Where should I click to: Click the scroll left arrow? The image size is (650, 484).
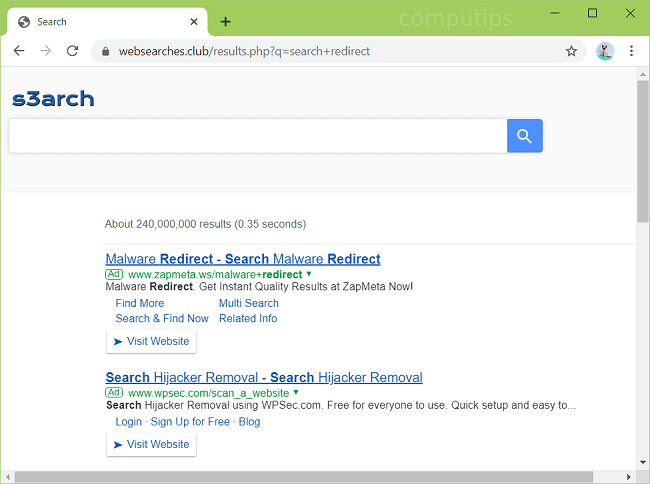tap(7, 477)
